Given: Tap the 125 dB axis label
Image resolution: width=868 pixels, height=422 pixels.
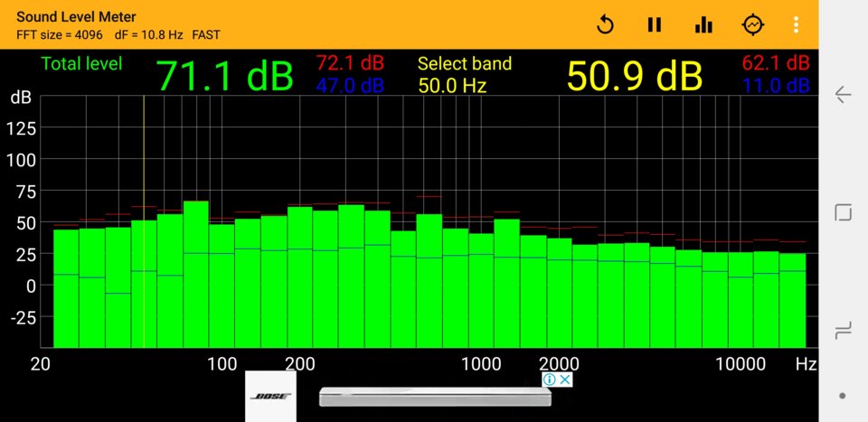Looking at the screenshot, I should pyautogui.click(x=21, y=129).
